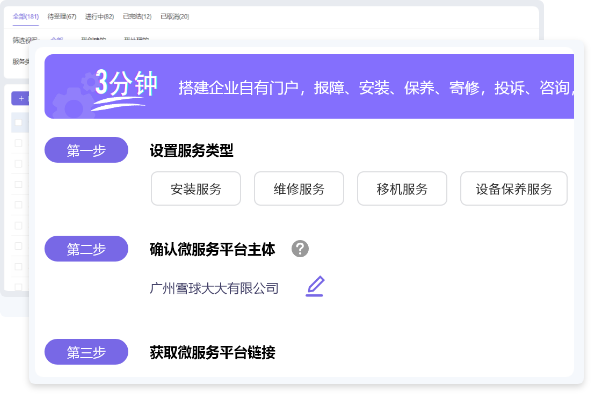Switch to the 全部(181) tab
This screenshot has height=396, width=593.
tap(26, 16)
